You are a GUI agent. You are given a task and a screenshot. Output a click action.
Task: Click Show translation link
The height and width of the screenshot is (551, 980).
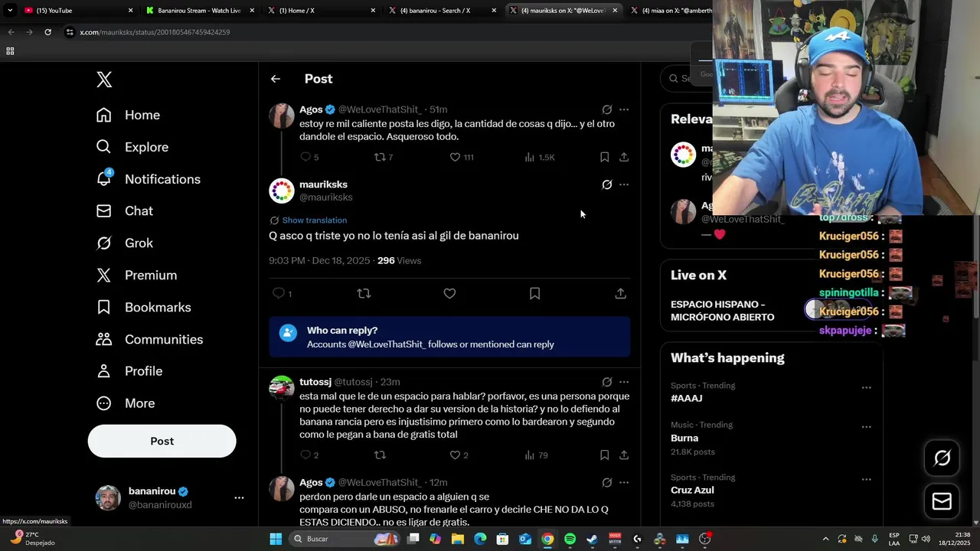[x=314, y=220]
